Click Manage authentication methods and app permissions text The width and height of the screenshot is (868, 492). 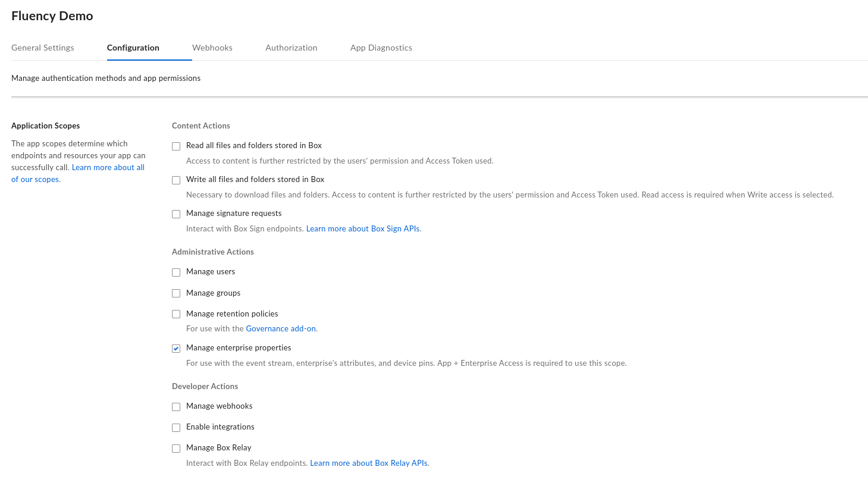[x=106, y=78]
